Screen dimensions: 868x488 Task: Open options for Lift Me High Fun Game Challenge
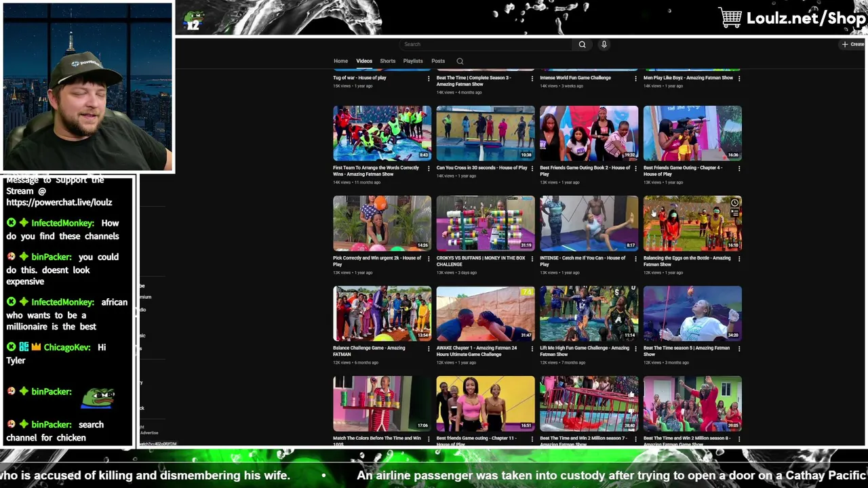pos(635,349)
